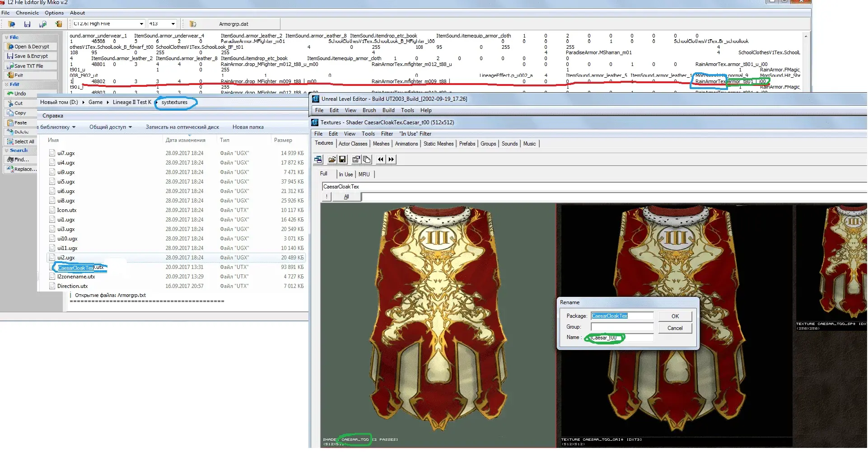Switch to the Prefabs tab
868x452 pixels.
pos(467,144)
